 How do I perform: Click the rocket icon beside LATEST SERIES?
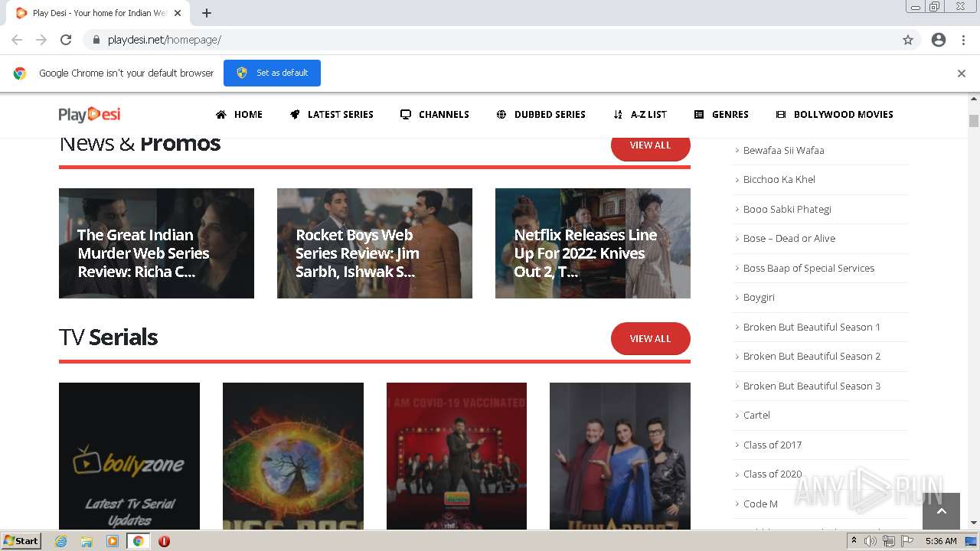[x=295, y=115]
